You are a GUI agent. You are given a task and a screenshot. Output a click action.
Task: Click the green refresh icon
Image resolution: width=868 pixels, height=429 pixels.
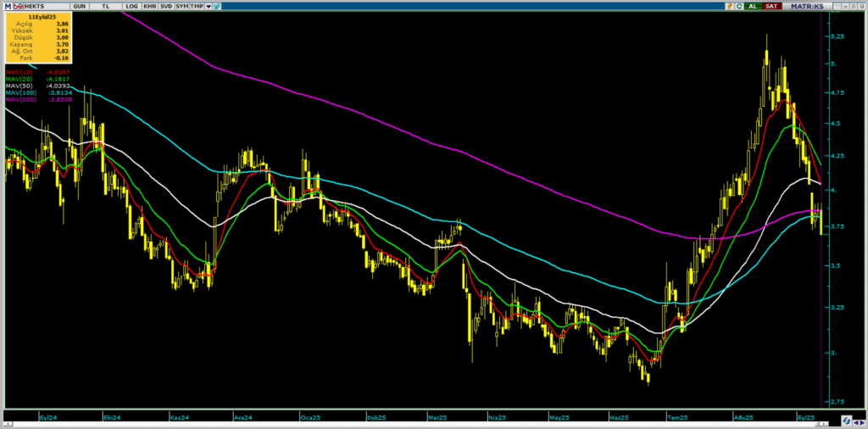[x=738, y=6]
